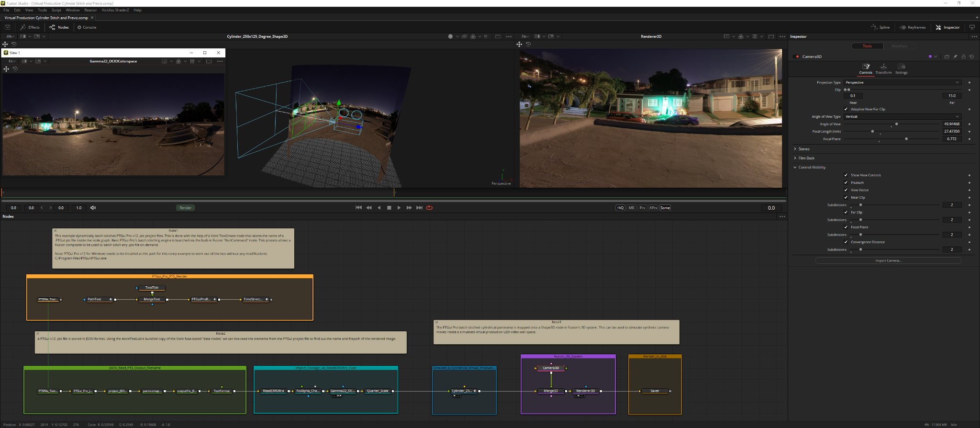Switch to the Modifiers tab

click(899, 46)
